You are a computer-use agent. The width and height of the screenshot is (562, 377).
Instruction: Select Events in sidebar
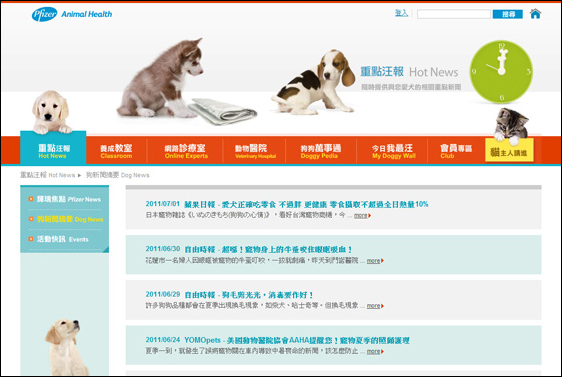tap(63, 239)
